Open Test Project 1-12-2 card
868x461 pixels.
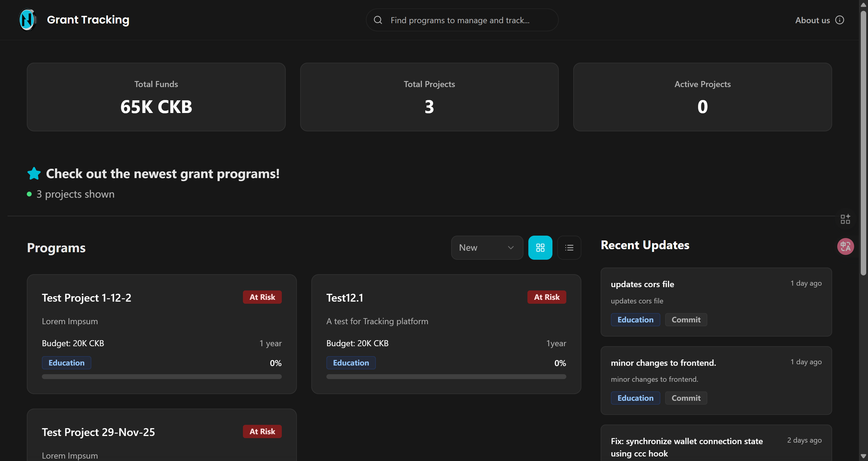(x=86, y=298)
